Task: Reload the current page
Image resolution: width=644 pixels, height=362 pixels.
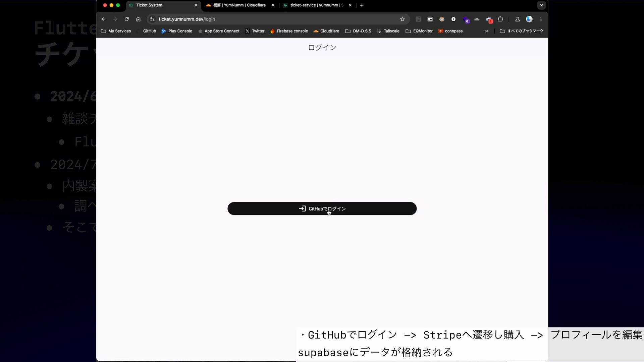Action: tap(126, 19)
